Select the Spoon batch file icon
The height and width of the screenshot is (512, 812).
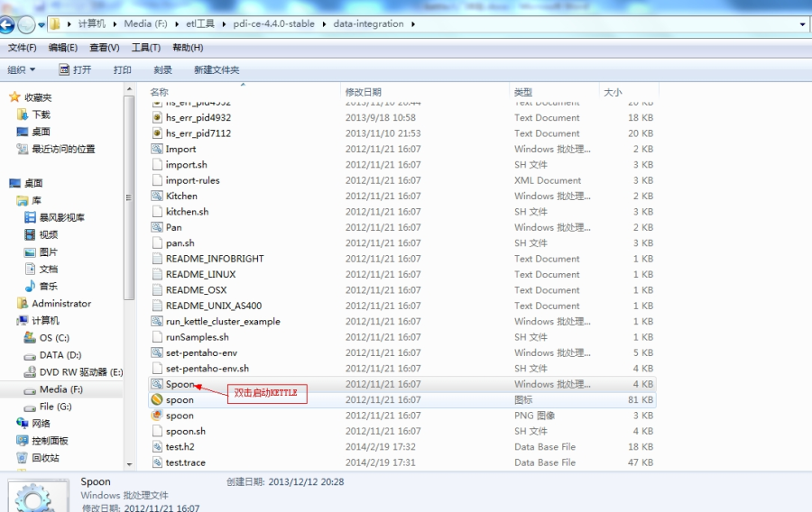[157, 384]
